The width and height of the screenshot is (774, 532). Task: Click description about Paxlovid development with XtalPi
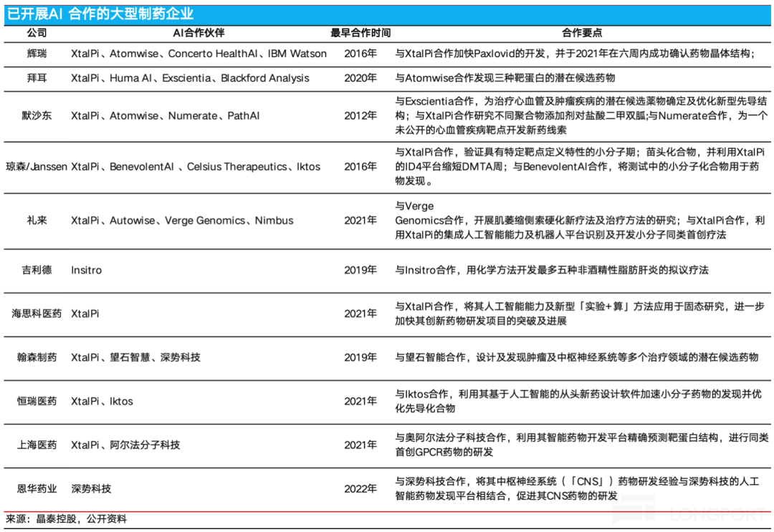[x=575, y=54]
